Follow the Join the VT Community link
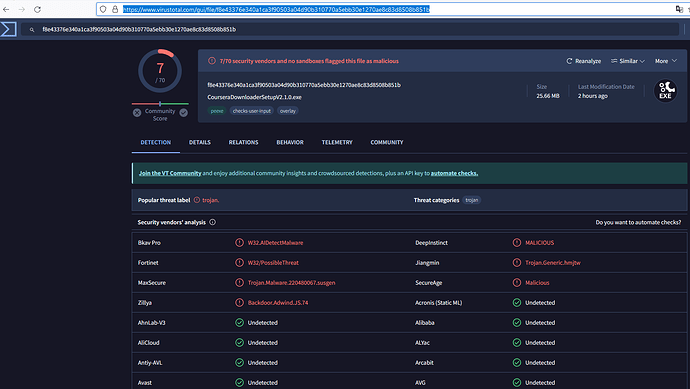The width and height of the screenshot is (690, 389). coord(170,173)
